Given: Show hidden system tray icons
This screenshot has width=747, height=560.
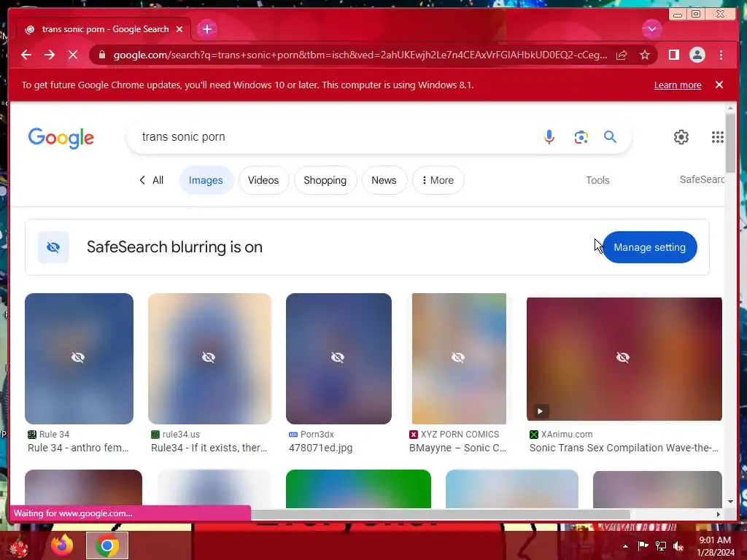Looking at the screenshot, I should (625, 546).
